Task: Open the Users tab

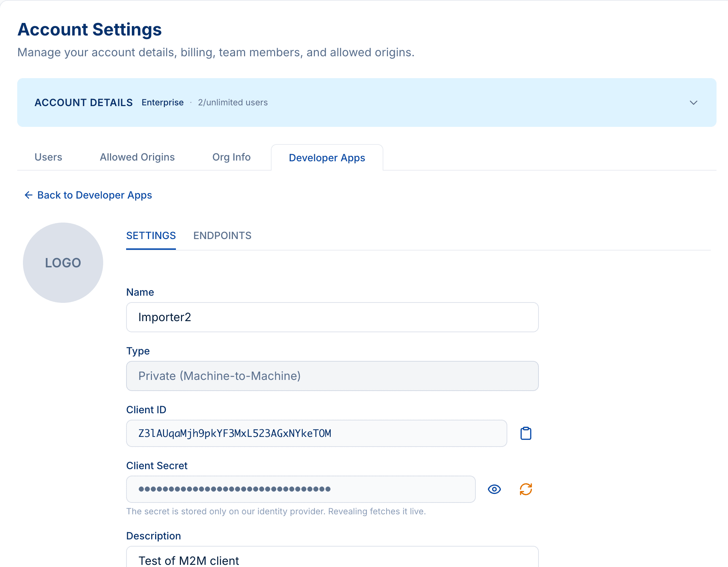Action: (x=48, y=157)
